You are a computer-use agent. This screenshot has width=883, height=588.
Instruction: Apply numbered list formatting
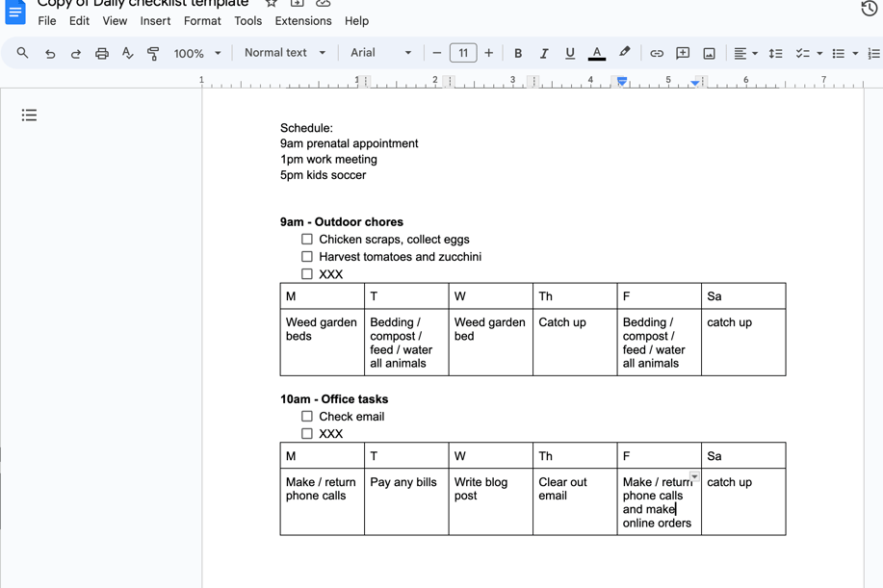click(x=874, y=54)
